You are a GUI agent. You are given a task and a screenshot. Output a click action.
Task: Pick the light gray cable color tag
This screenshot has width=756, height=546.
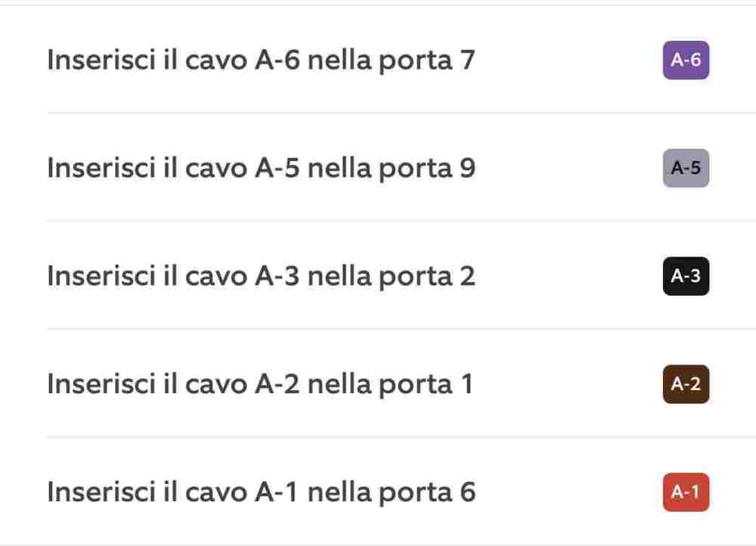point(686,169)
